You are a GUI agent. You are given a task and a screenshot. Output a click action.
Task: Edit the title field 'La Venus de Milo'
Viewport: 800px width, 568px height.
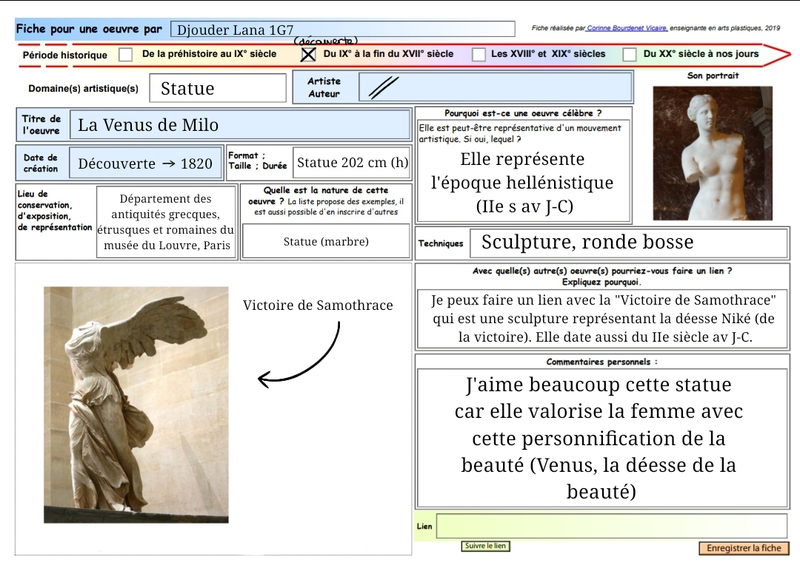241,125
